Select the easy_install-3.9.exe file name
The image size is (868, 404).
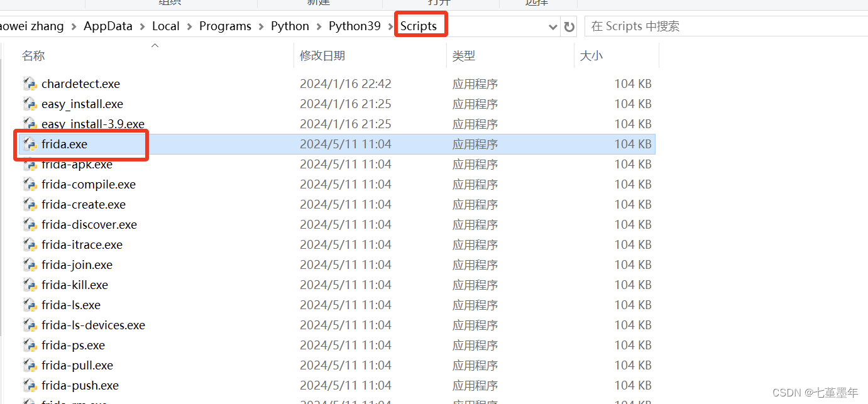coord(93,124)
